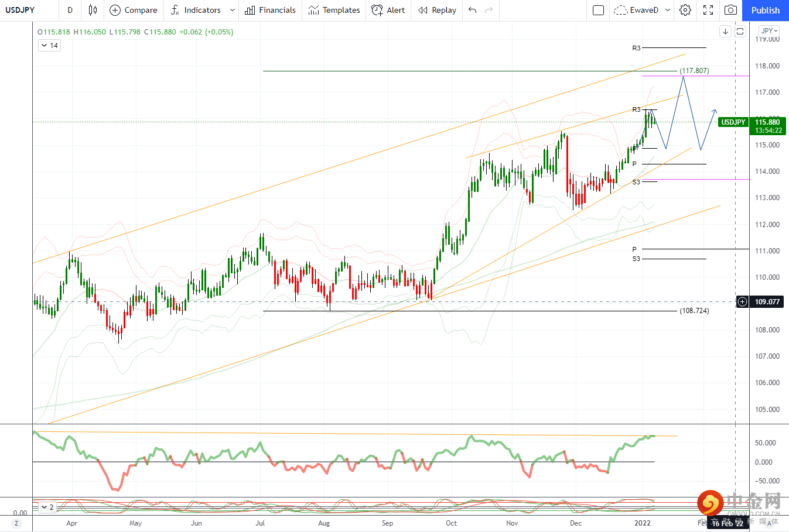Image resolution: width=789 pixels, height=532 pixels.
Task: Click the move pane down arrow
Action: coord(726,32)
